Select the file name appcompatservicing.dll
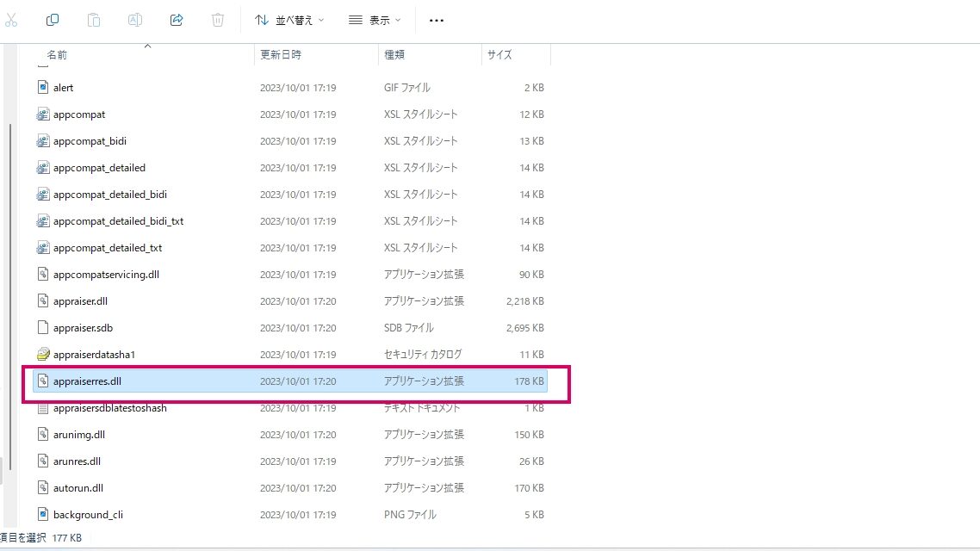 pyautogui.click(x=106, y=275)
